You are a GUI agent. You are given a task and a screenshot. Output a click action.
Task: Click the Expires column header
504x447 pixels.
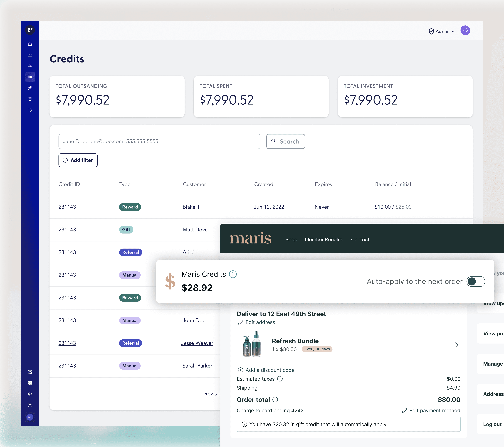pos(323,184)
